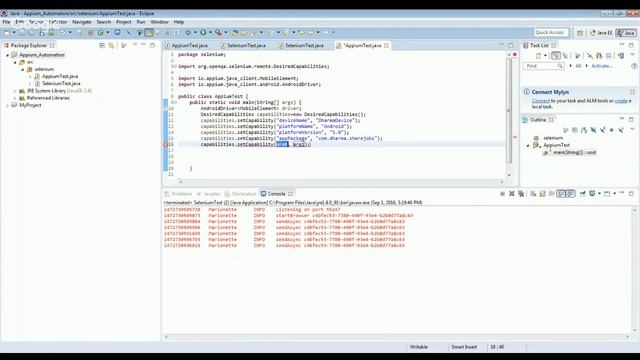The image size is (640, 360).
Task: Collapse the src folder node
Action: click(x=15, y=62)
